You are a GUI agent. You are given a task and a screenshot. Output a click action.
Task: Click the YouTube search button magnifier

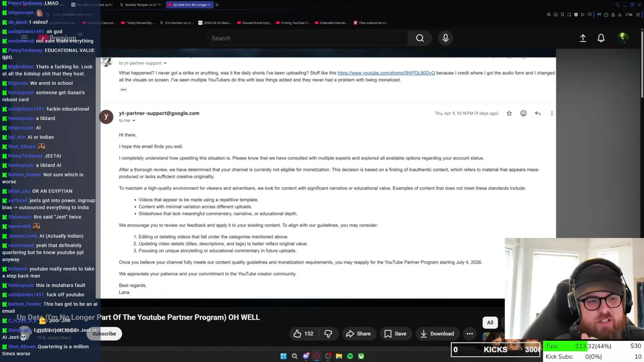420,38
